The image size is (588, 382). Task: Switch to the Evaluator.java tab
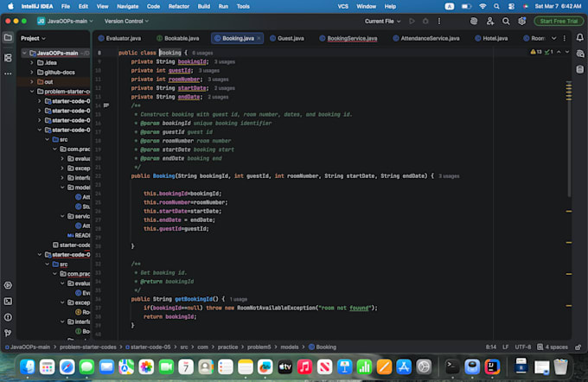pyautogui.click(x=120, y=38)
